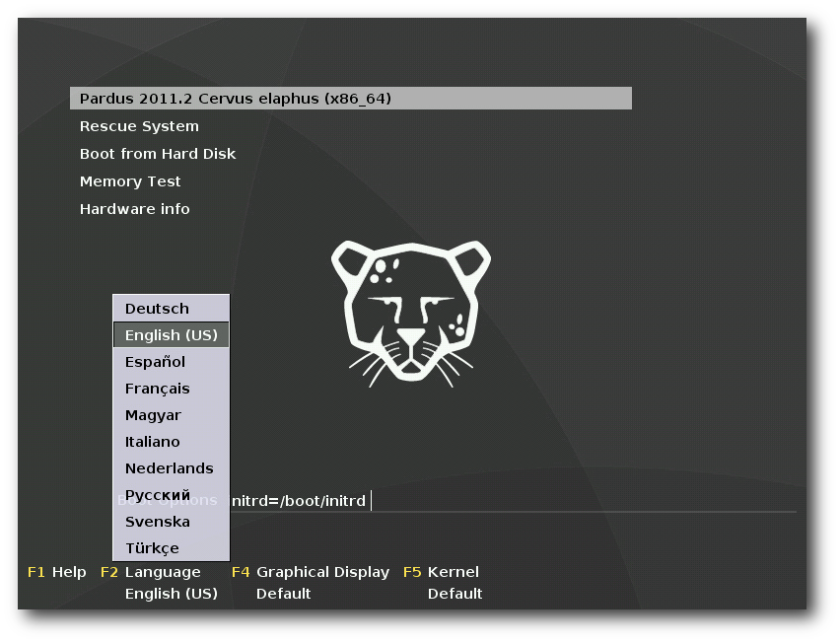Select Pardus 2011.2 Cervus elaphus boot entry
Viewport: 840px width, 643px height.
point(350,98)
